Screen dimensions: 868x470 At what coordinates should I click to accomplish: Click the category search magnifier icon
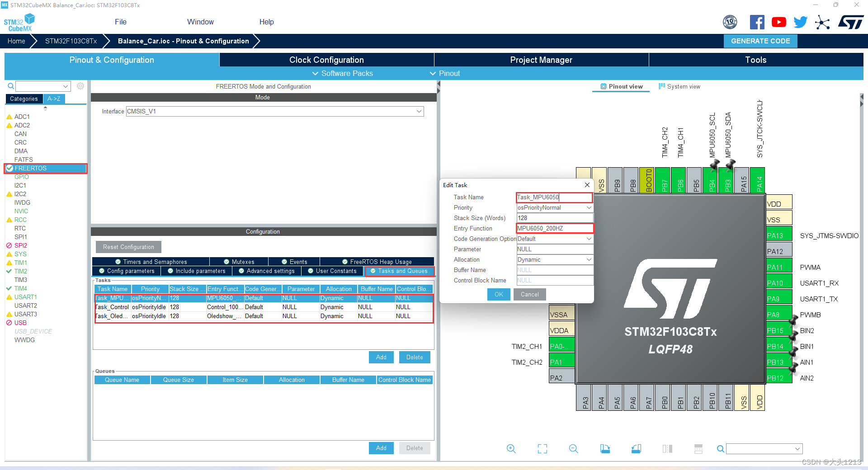click(x=10, y=86)
